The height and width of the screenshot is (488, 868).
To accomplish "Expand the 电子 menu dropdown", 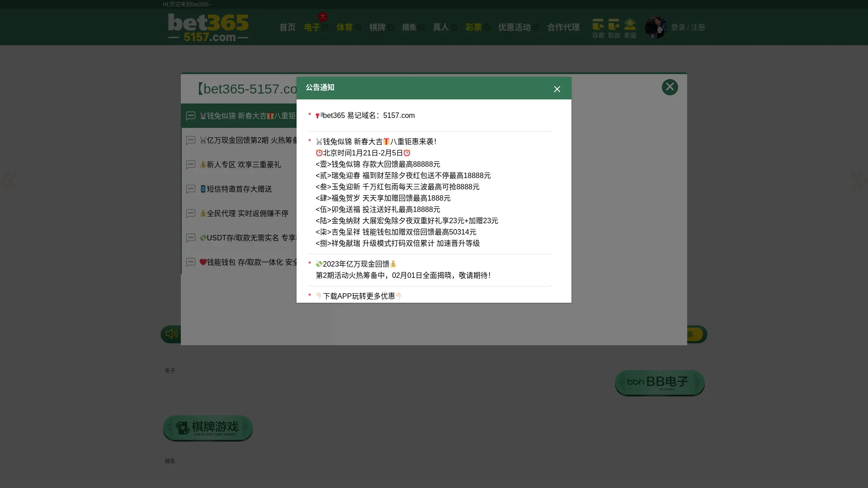I will click(x=325, y=28).
